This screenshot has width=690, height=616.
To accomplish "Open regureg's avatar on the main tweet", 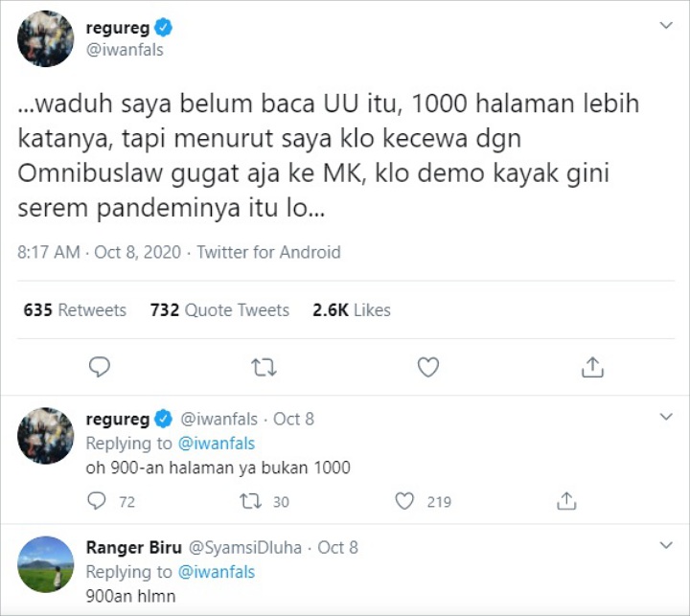I will pyautogui.click(x=46, y=38).
